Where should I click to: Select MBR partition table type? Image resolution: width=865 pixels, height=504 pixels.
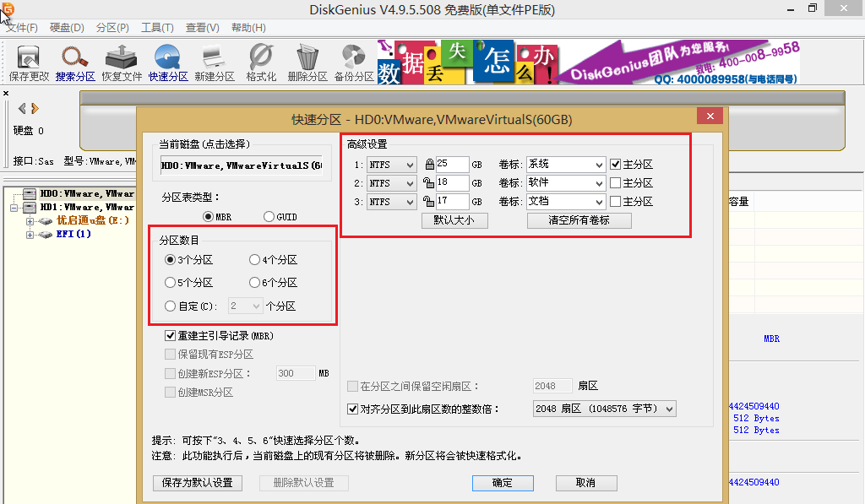tap(208, 217)
